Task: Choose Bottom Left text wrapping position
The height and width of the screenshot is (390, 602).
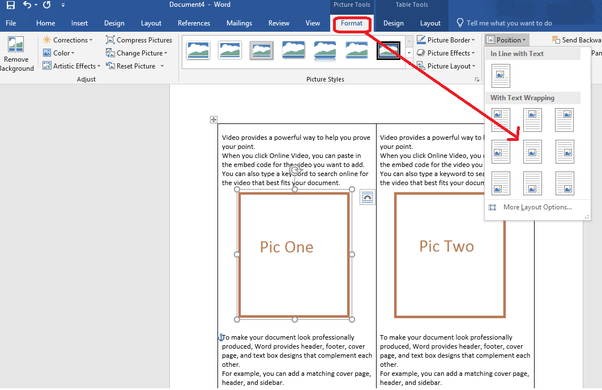Action: pyautogui.click(x=501, y=183)
